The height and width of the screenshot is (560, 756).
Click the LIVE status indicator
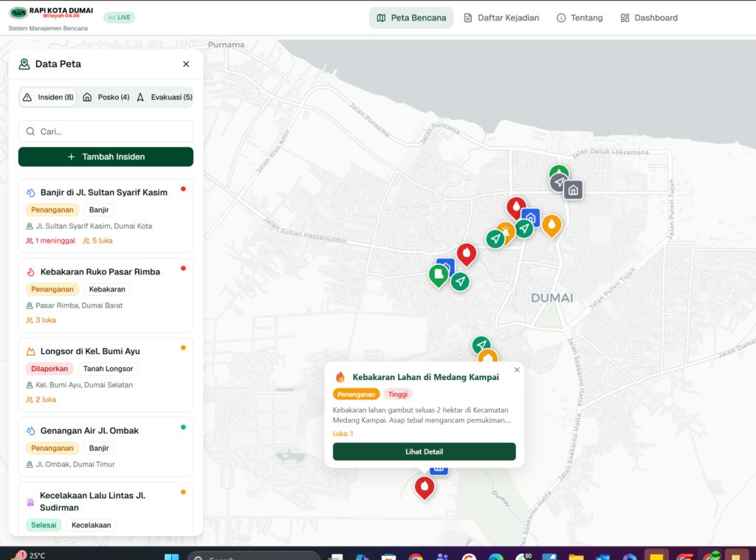tap(119, 17)
